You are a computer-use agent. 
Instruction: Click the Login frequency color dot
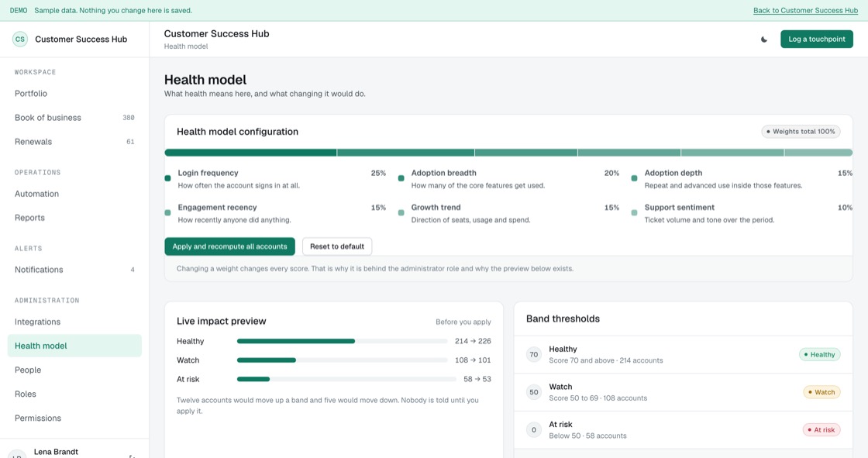[167, 178]
